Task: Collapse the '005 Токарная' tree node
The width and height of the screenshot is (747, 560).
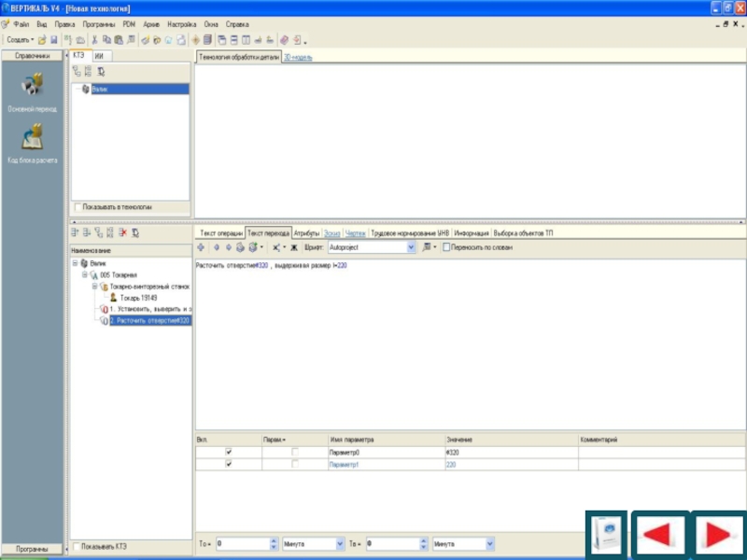Action: coord(84,275)
